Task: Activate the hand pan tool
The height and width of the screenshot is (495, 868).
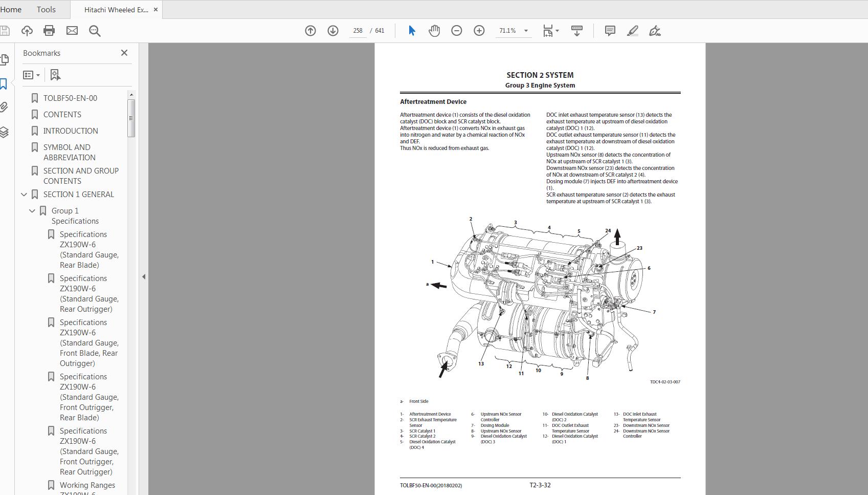Action: pyautogui.click(x=434, y=31)
